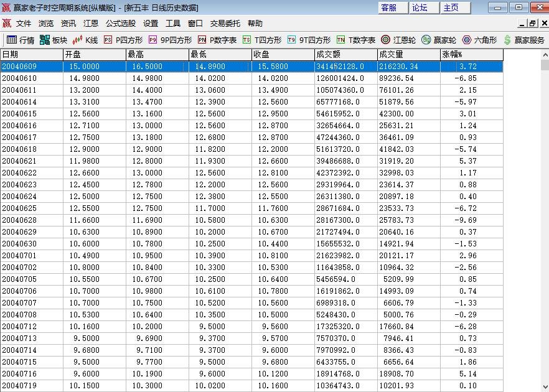The image size is (549, 392).
Task: Open the 工具 menu
Action: (173, 24)
